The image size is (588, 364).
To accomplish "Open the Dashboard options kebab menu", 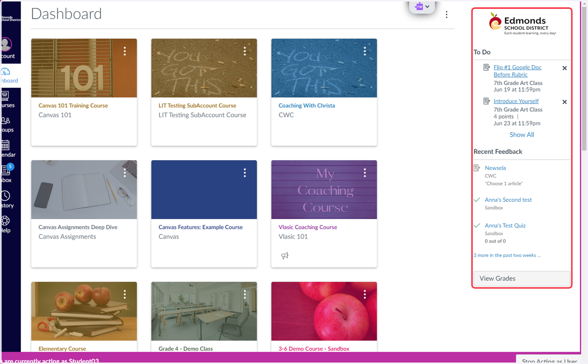I will coord(446,15).
